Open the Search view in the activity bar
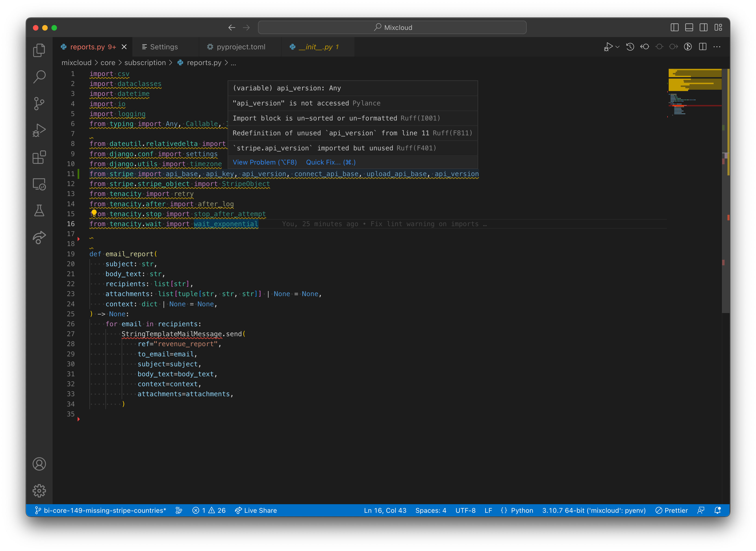Image resolution: width=756 pixels, height=551 pixels. [x=39, y=77]
